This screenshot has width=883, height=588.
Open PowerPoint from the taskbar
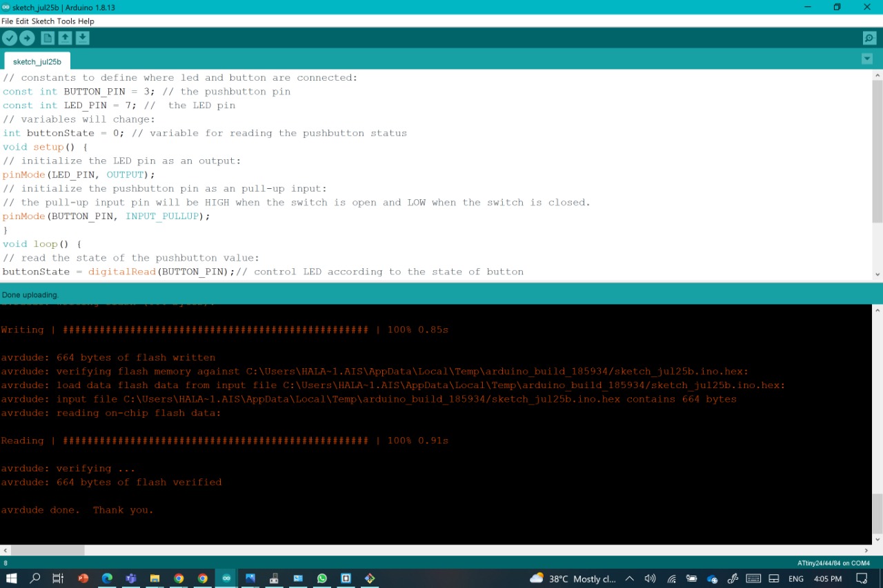(83, 578)
